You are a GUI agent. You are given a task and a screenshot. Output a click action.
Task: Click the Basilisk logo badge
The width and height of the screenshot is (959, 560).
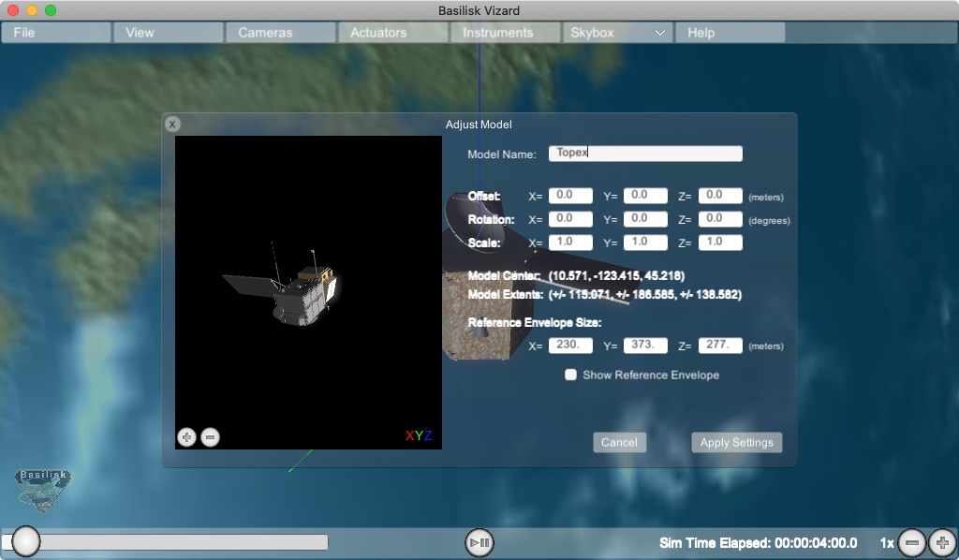click(x=43, y=489)
